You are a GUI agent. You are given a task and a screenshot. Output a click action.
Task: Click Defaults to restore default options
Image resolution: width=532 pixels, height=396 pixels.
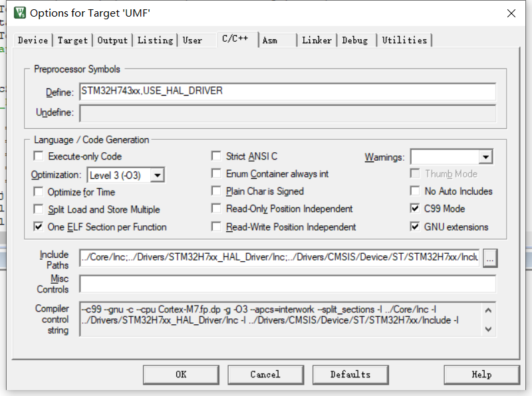click(350, 374)
